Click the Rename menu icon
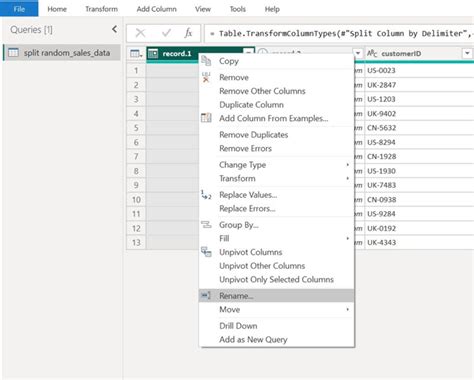Image resolution: width=474 pixels, height=380 pixels. point(206,296)
